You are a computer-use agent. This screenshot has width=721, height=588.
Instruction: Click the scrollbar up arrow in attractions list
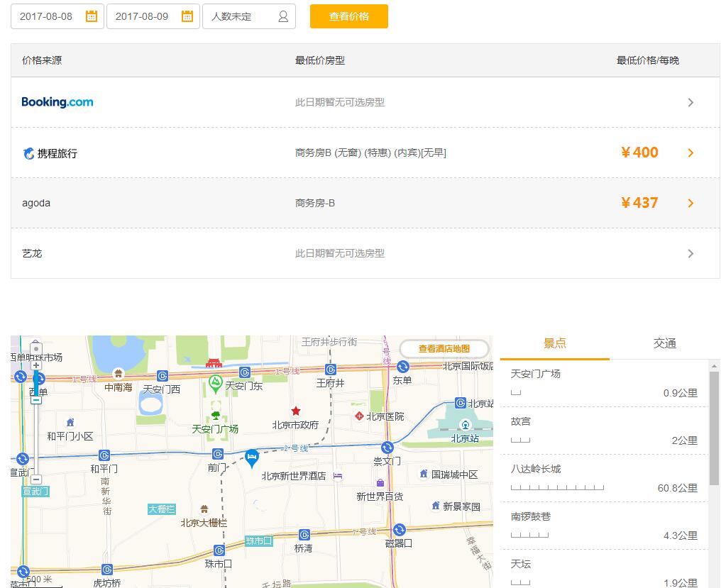pos(714,367)
